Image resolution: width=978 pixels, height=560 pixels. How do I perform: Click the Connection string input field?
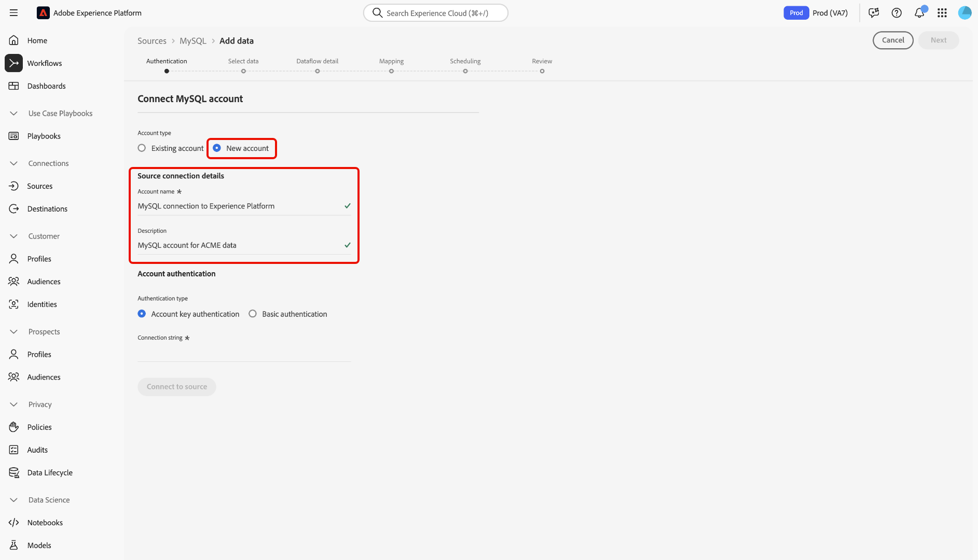(x=244, y=353)
